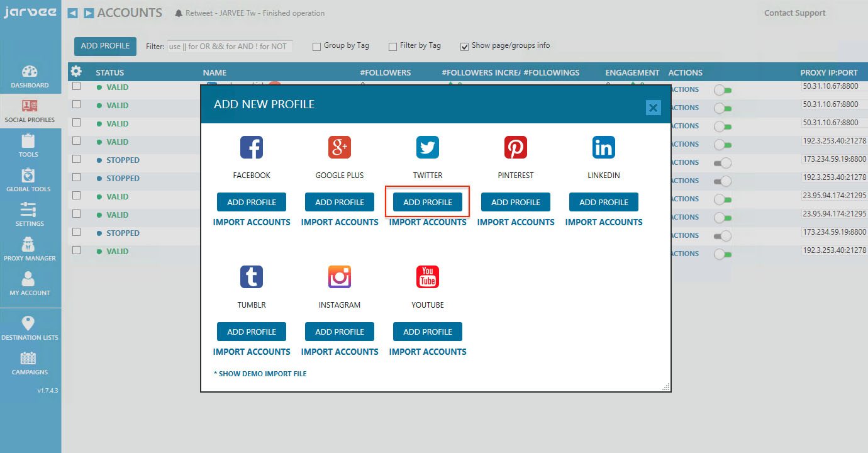
Task: Open Campaigns from the sidebar
Action: [x=30, y=364]
